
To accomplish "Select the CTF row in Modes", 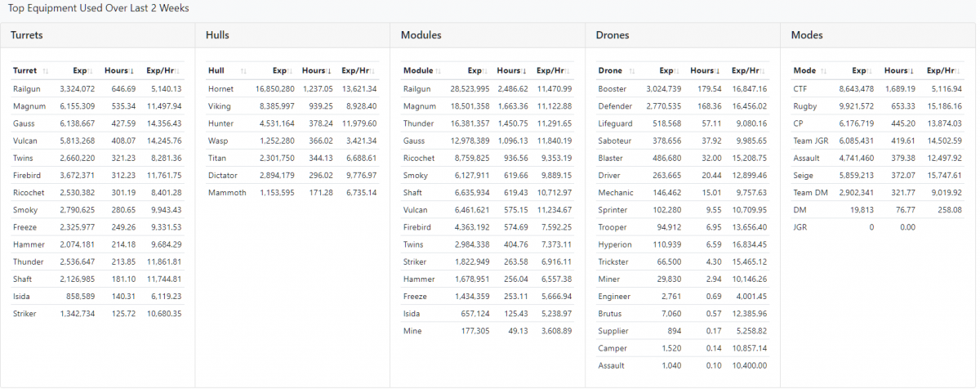I will tap(800, 89).
